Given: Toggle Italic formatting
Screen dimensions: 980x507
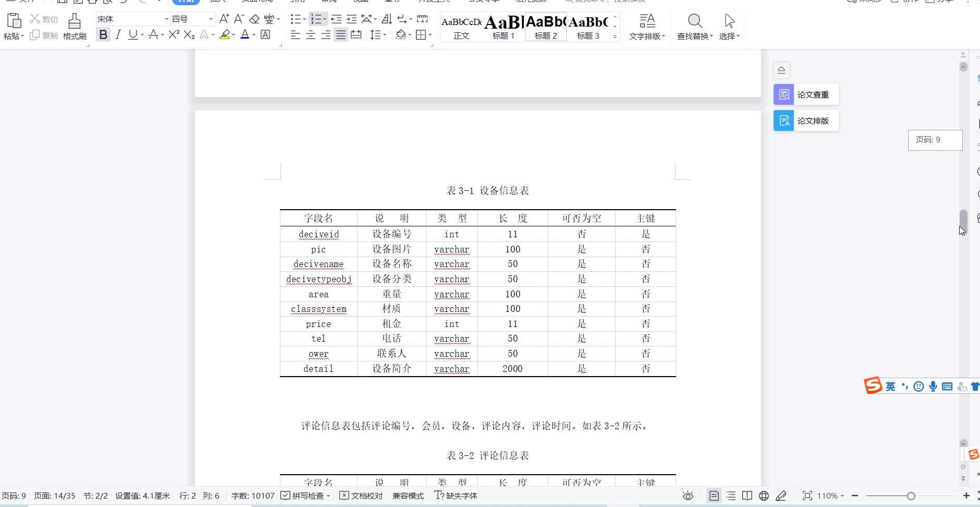Looking at the screenshot, I should (x=118, y=35).
